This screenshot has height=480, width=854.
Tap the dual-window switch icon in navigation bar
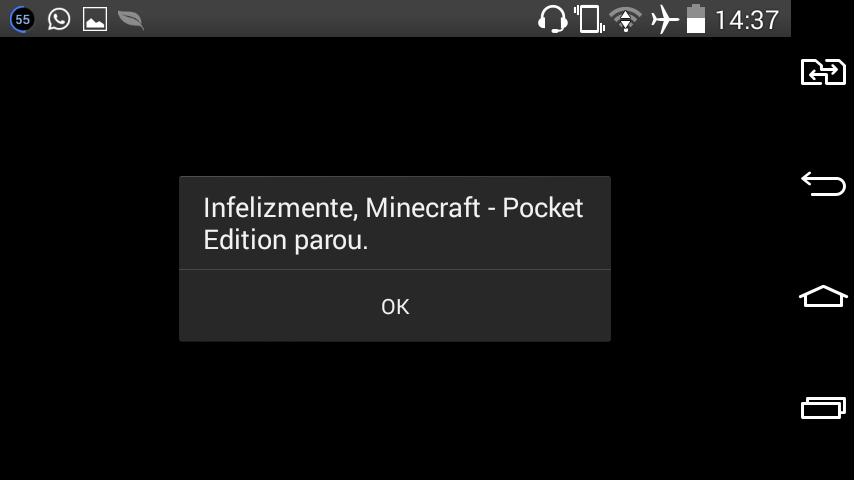(x=823, y=72)
